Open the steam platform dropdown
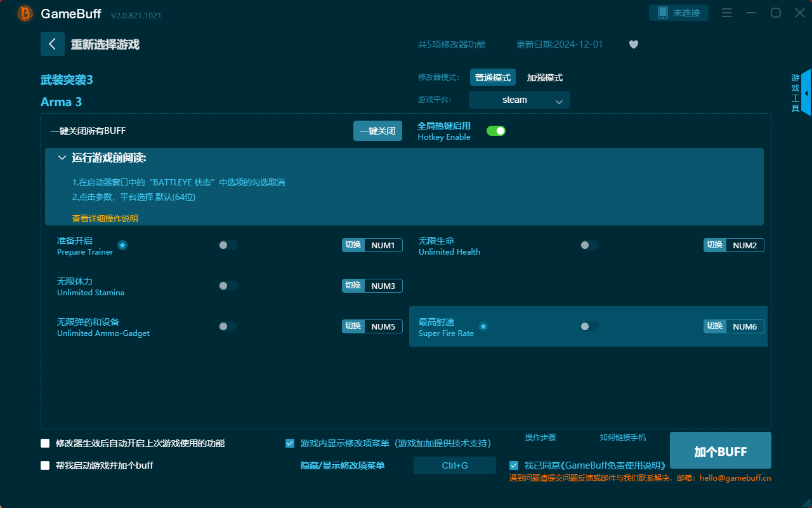Image resolution: width=812 pixels, height=508 pixels. coord(519,100)
